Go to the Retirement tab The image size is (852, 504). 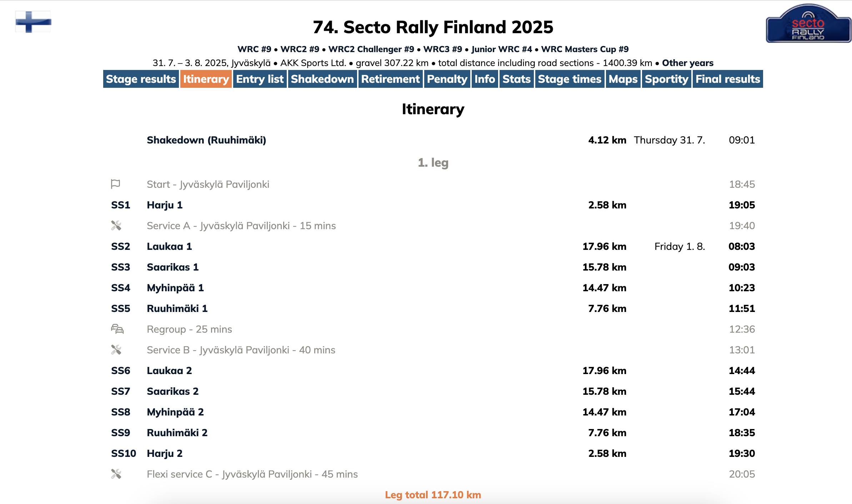[390, 79]
